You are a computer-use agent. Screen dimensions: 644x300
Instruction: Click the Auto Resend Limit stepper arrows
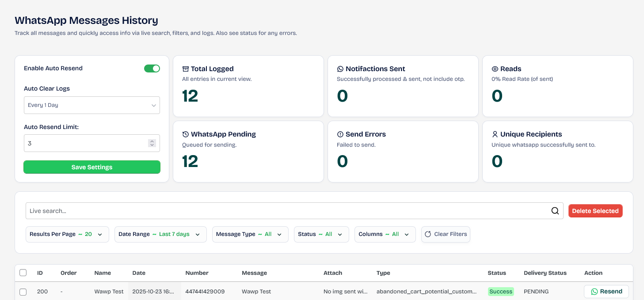(x=152, y=143)
